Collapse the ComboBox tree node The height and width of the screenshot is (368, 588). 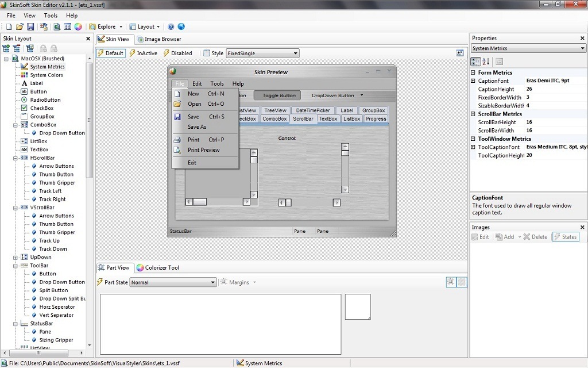tap(16, 125)
